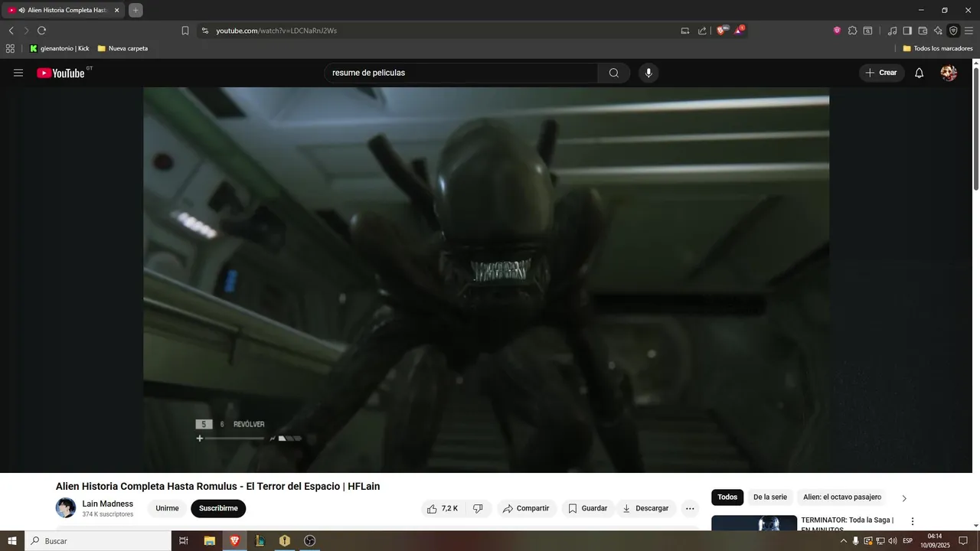Open the pink shield extension icon
Image resolution: width=980 pixels, height=551 pixels.
point(837,31)
